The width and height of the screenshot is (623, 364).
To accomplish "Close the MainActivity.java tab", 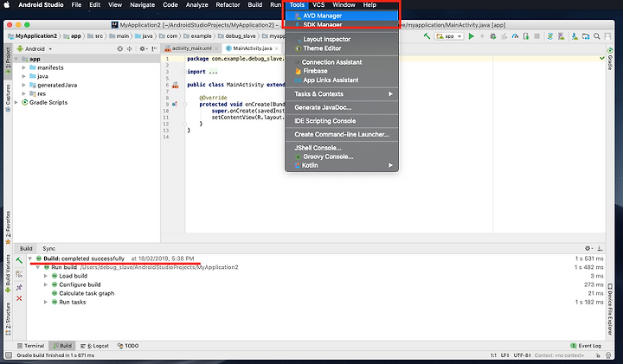I will [x=277, y=48].
